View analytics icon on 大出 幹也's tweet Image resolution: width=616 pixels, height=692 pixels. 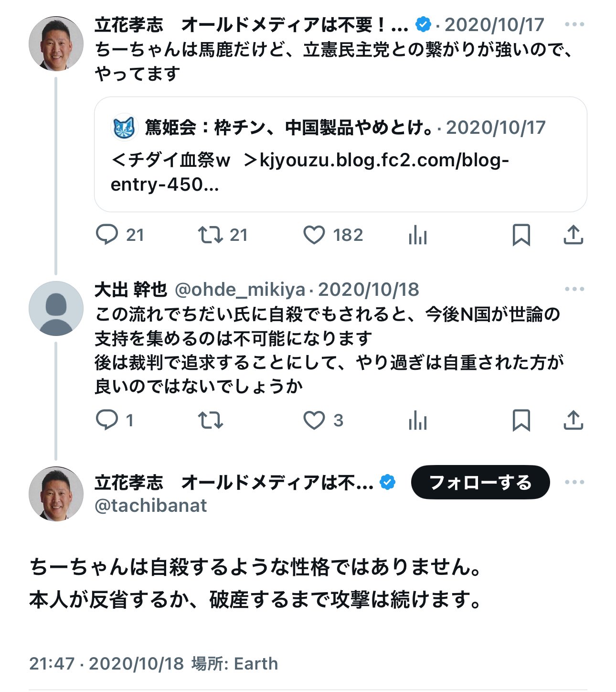point(418,421)
